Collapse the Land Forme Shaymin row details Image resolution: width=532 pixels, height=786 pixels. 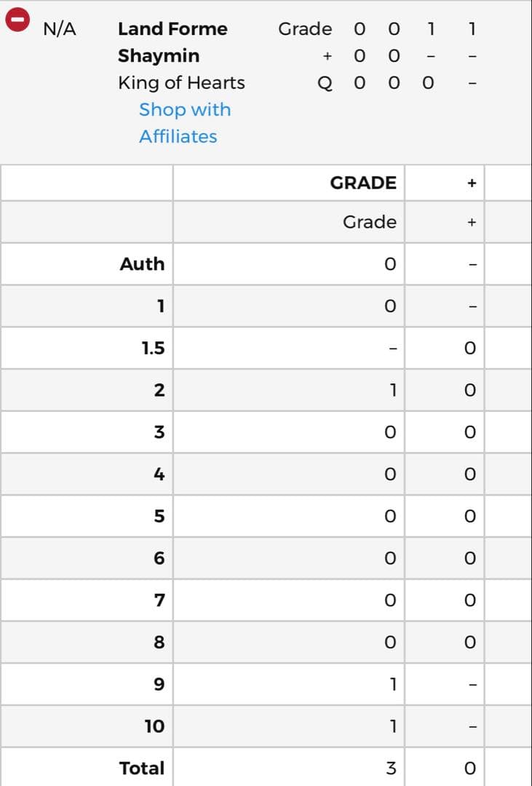[x=17, y=20]
